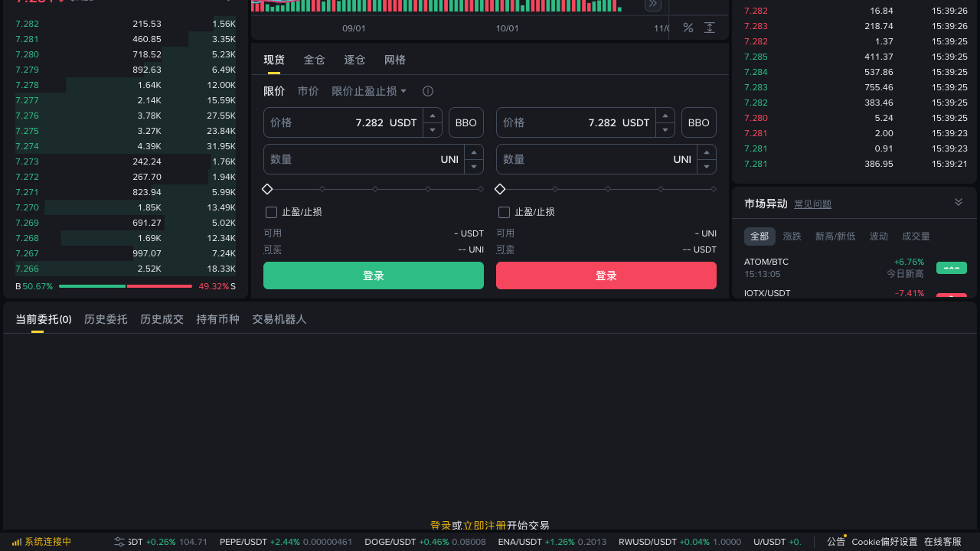
Task: Increase the buy quantity with up stepper
Action: coord(474,152)
